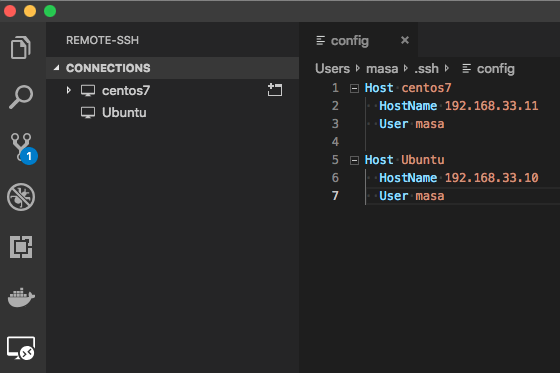Viewport: 560px width, 373px height.
Task: Open the Extensions view icon
Action: [21, 247]
